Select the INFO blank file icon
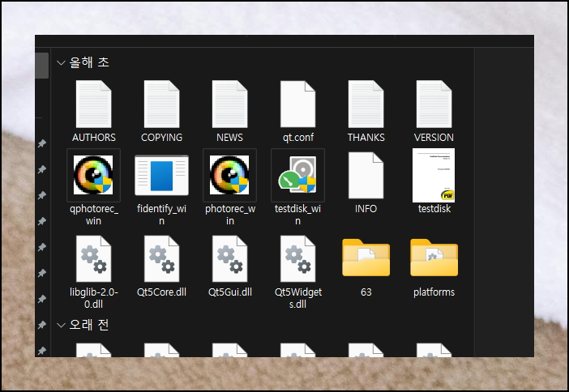The width and height of the screenshot is (569, 392). pyautogui.click(x=366, y=176)
